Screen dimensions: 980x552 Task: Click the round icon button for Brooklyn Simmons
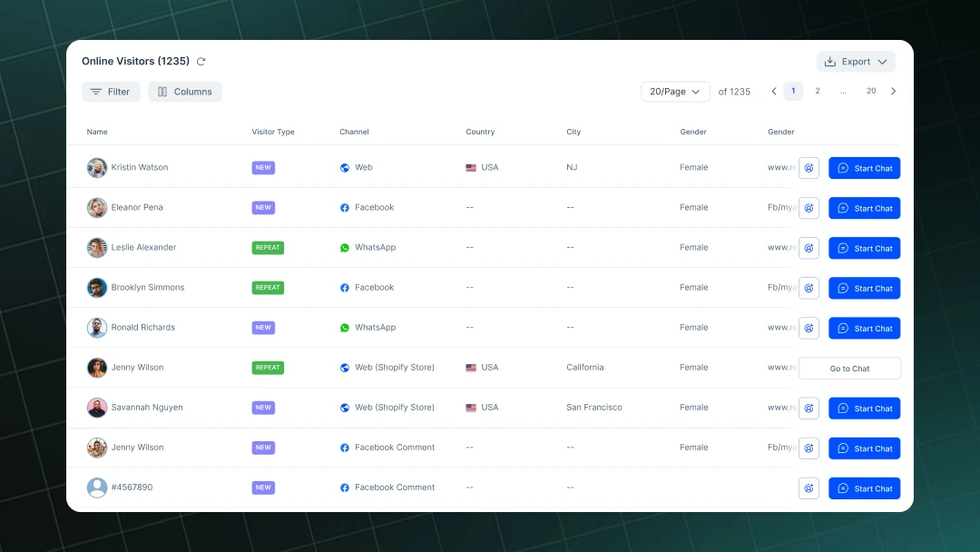tap(808, 288)
